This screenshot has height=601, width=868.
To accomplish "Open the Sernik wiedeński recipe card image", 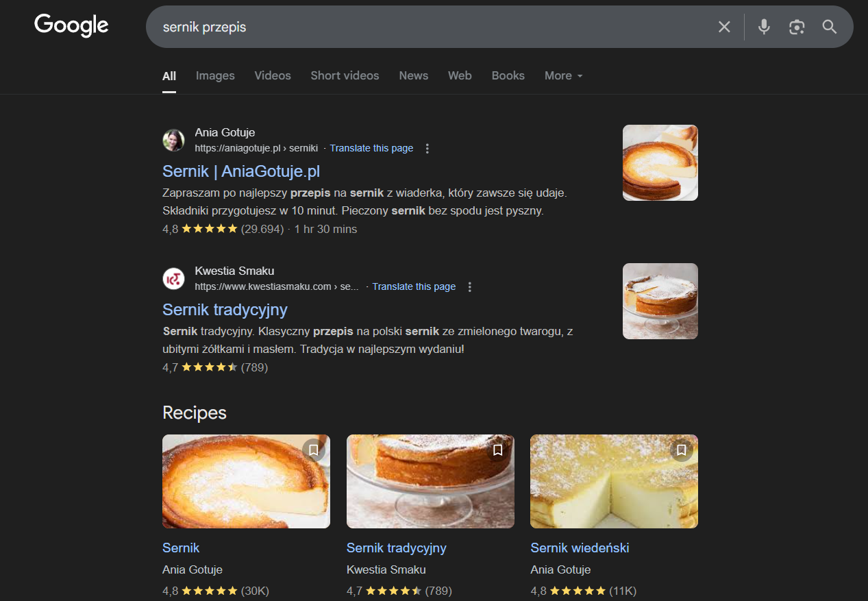I will (x=614, y=481).
